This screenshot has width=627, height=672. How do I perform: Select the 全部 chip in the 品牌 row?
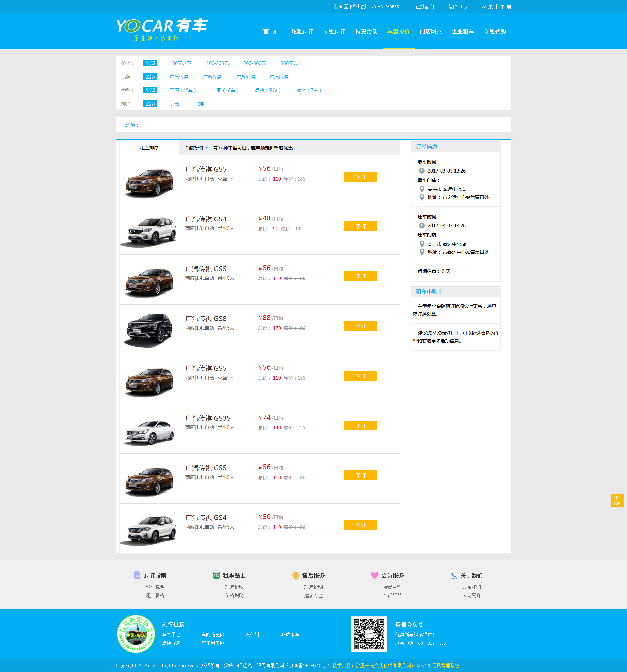pyautogui.click(x=150, y=77)
